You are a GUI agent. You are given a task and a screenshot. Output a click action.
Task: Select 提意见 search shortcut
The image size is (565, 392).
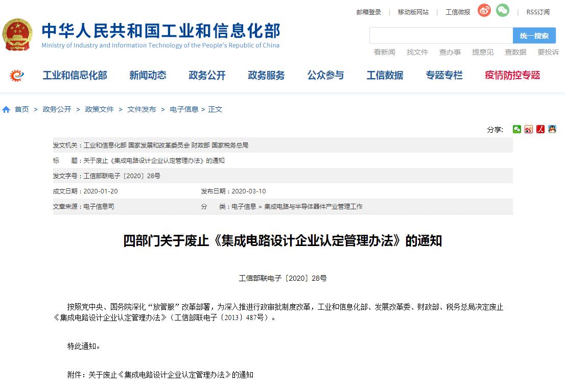tap(483, 52)
